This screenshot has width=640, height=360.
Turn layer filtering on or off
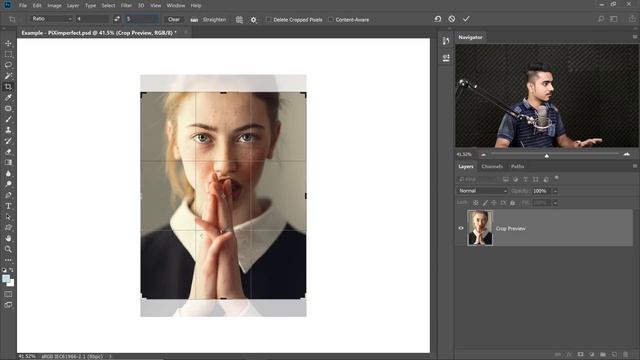click(556, 178)
